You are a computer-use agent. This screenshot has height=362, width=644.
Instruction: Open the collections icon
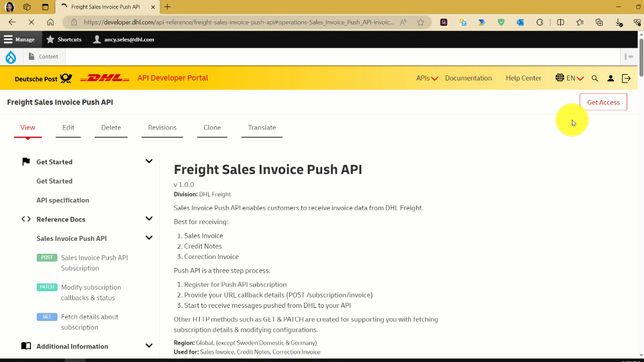point(599,22)
